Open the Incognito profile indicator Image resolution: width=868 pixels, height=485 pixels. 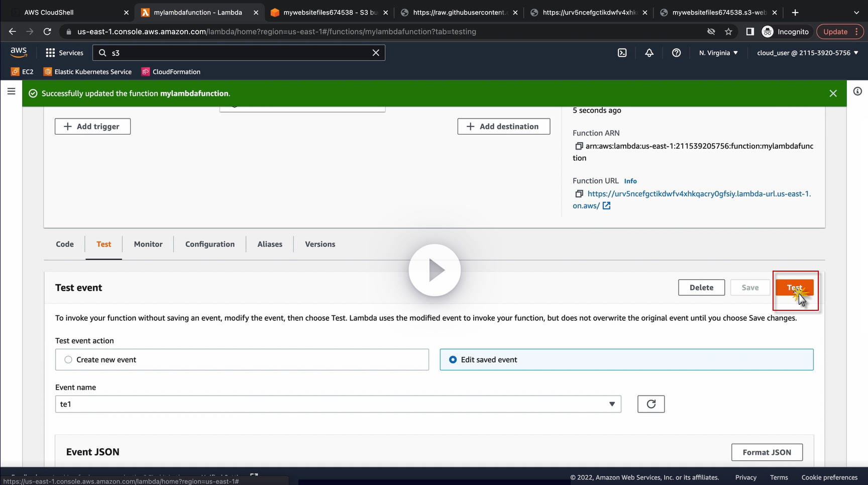tap(786, 32)
